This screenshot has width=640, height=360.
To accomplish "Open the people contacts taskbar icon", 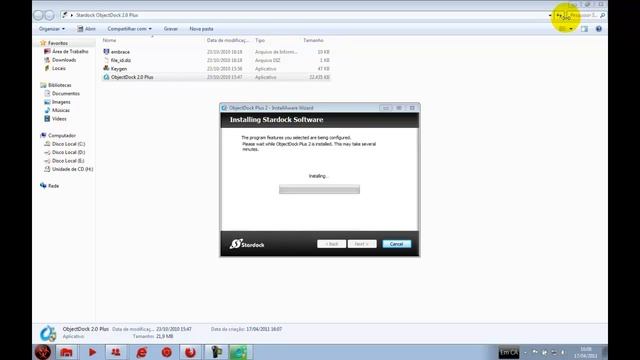I will [x=116, y=352].
